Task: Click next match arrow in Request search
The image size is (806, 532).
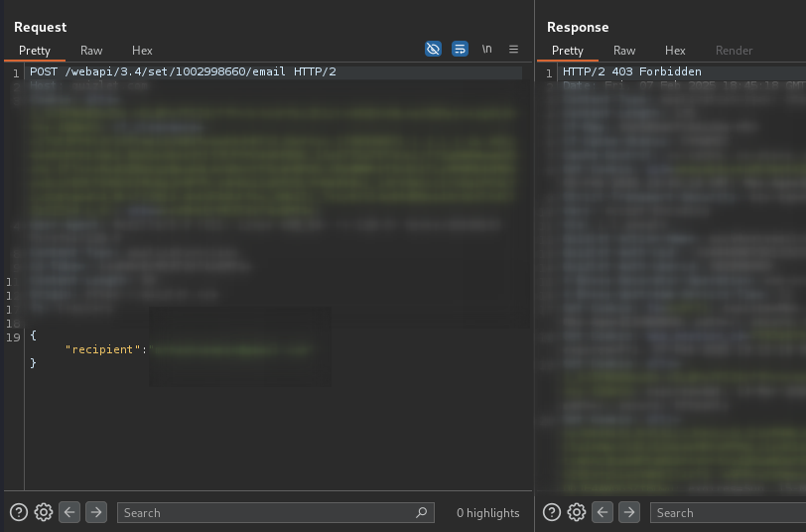Action: tap(96, 512)
